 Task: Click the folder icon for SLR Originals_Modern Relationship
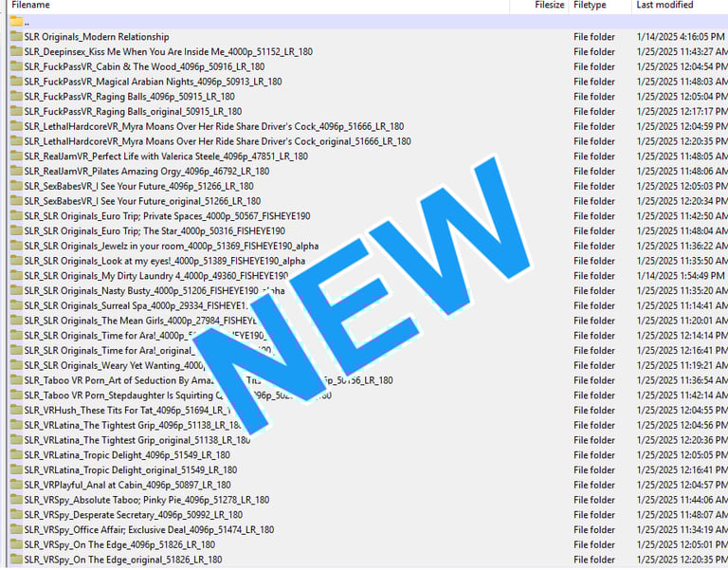tap(17, 36)
